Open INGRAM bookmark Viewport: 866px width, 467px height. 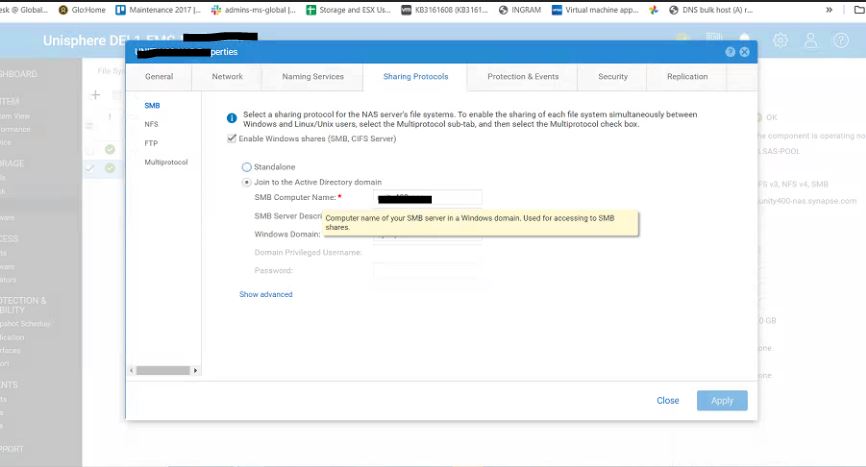[x=520, y=10]
